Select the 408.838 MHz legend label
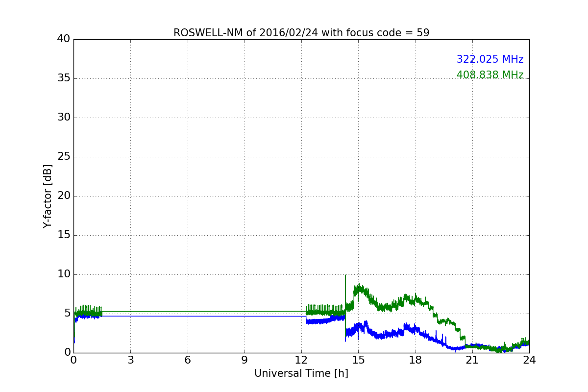 coord(490,75)
